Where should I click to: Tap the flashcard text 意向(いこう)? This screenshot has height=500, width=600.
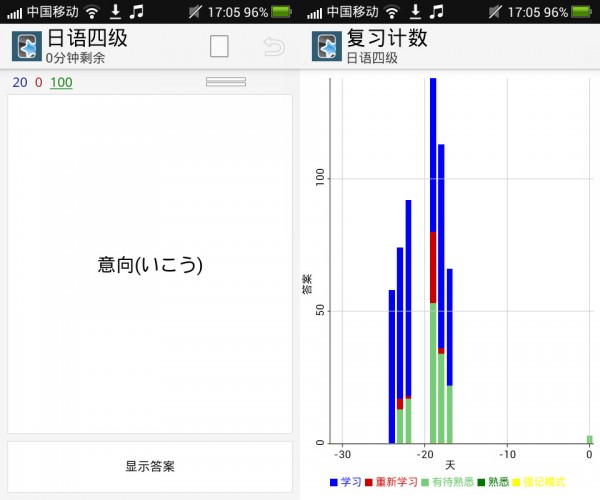[x=150, y=265]
